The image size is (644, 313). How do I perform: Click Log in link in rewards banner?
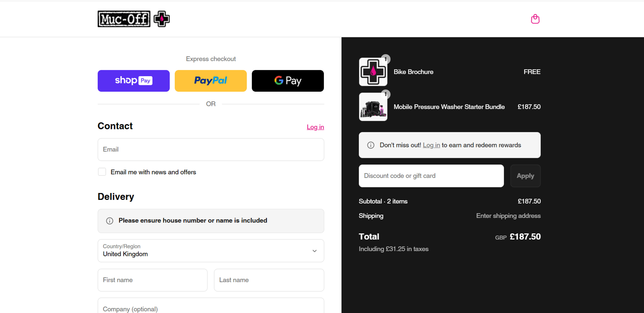(431, 145)
